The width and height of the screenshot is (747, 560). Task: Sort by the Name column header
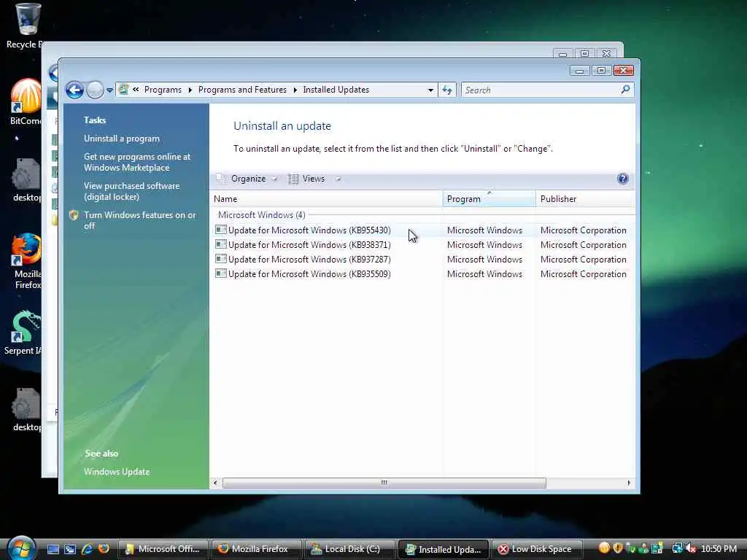click(x=326, y=199)
